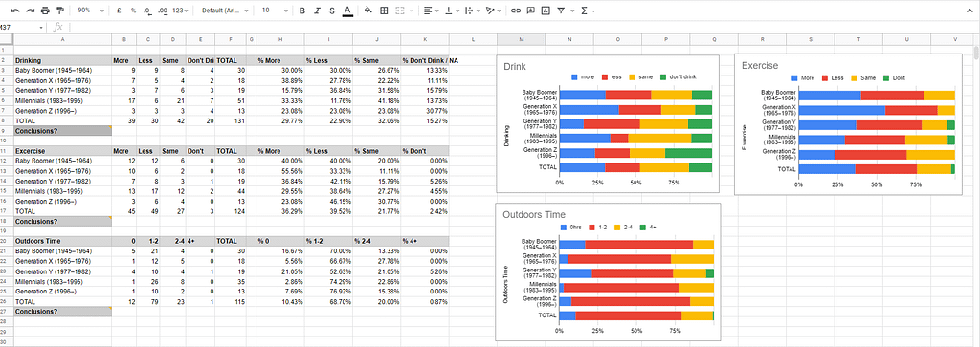This screenshot has height=347, width=980.
Task: Click the Print icon
Action: click(x=45, y=11)
